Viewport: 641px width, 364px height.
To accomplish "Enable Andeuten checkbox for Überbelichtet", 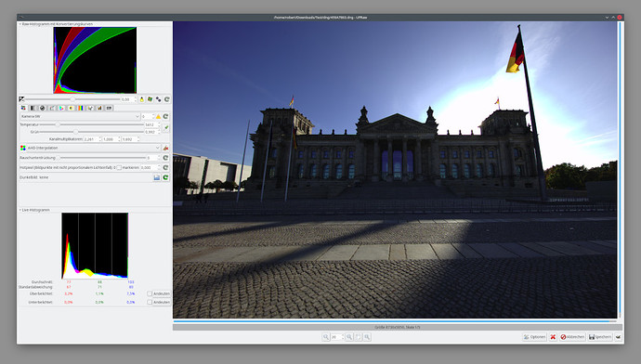I will tap(150, 293).
